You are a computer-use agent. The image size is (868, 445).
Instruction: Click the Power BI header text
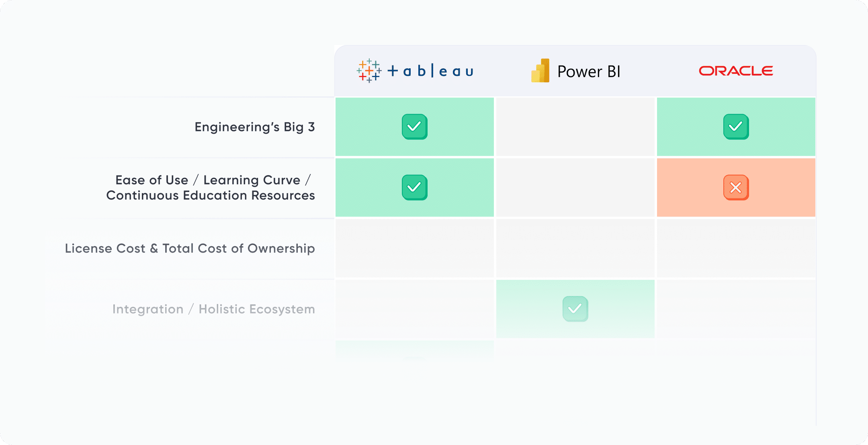coord(589,71)
